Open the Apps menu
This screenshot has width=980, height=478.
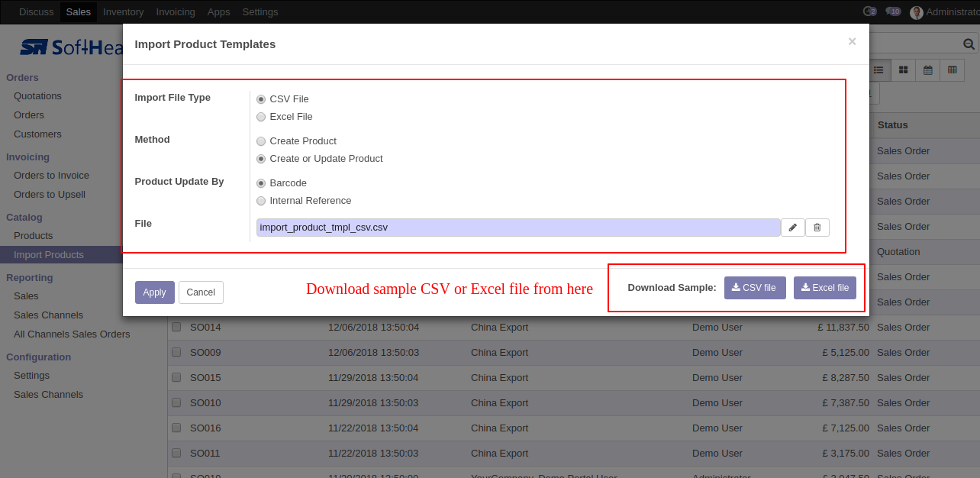(x=218, y=12)
